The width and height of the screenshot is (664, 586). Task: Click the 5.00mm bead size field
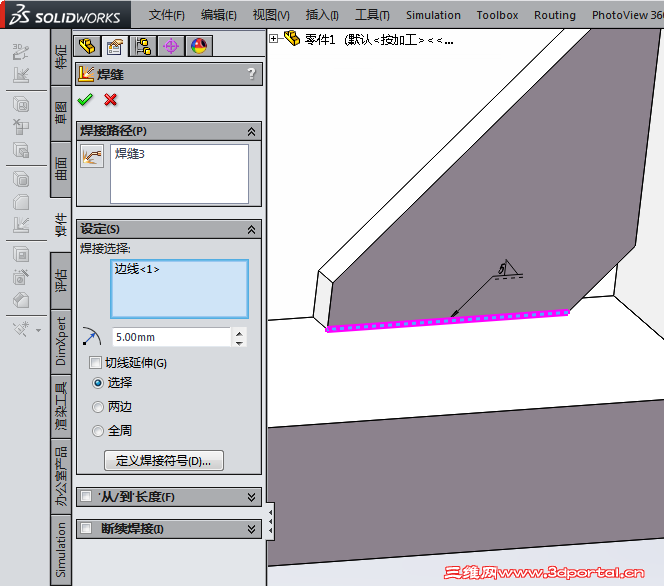pos(172,337)
